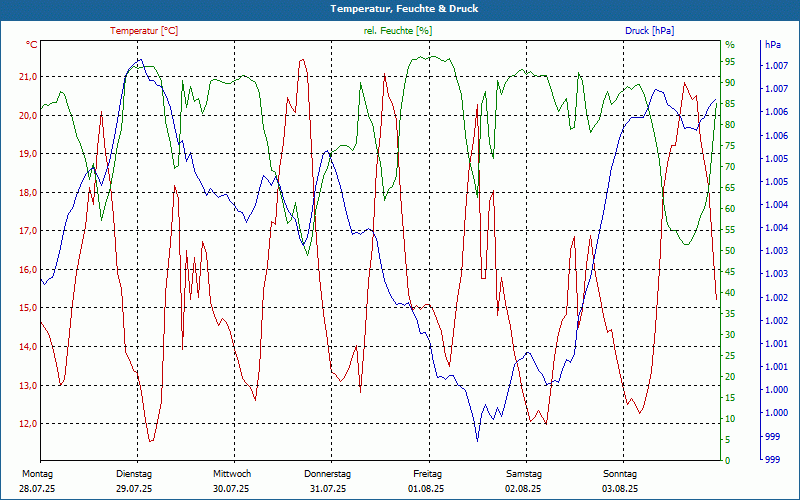The width and height of the screenshot is (800, 500).
Task: Click "75" on the green humidity axis
Action: pyautogui.click(x=730, y=146)
